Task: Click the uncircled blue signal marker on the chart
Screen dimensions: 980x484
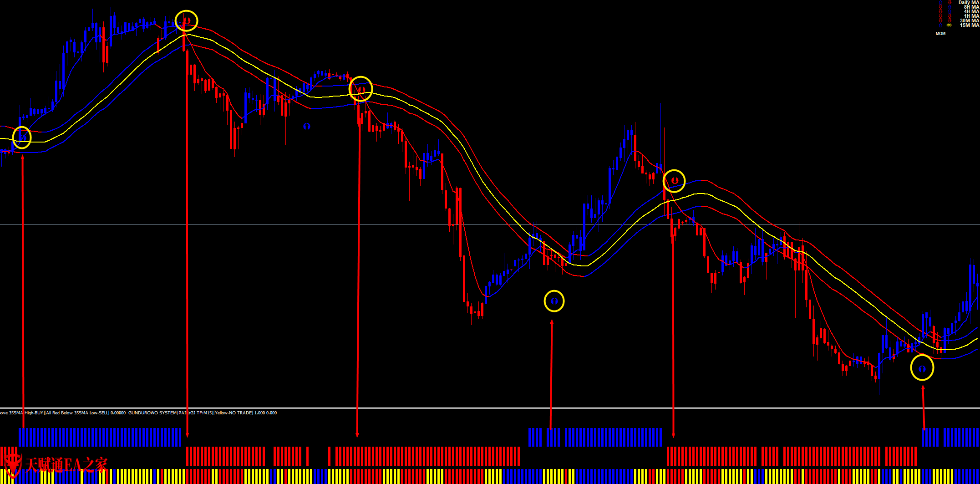Action: tap(307, 126)
